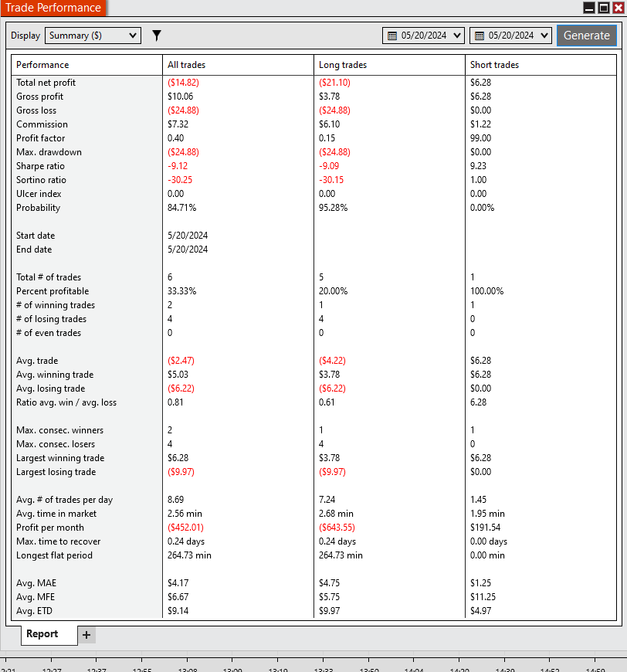Image resolution: width=627 pixels, height=672 pixels.
Task: Switch to the Report tab
Action: [x=42, y=634]
